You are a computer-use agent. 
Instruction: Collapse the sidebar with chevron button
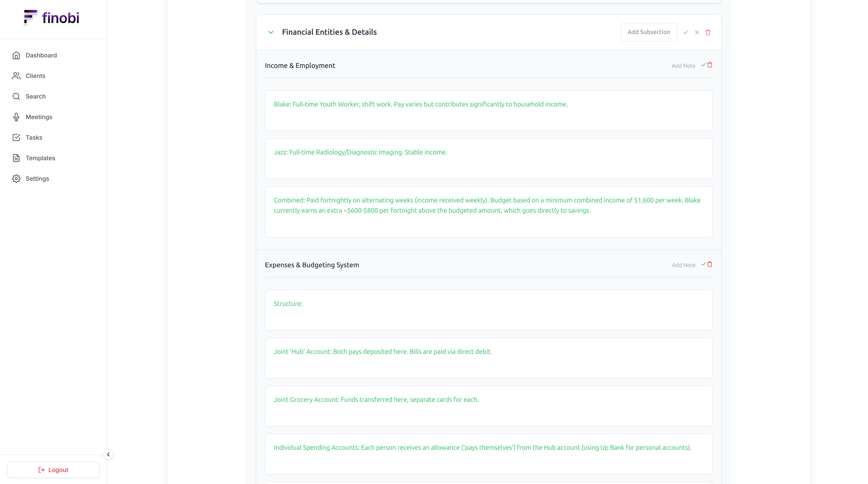(x=108, y=454)
